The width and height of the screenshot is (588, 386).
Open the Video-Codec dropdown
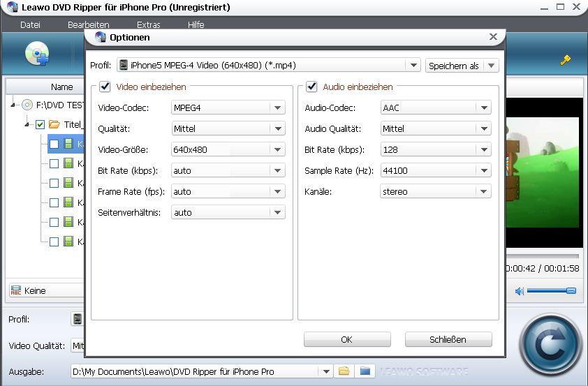pyautogui.click(x=277, y=108)
